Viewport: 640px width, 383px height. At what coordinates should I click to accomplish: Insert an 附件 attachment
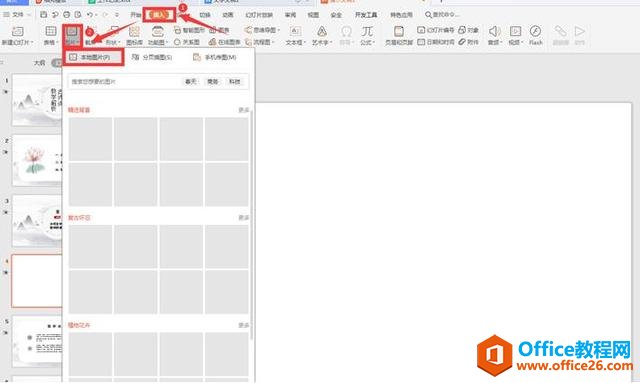(x=468, y=42)
